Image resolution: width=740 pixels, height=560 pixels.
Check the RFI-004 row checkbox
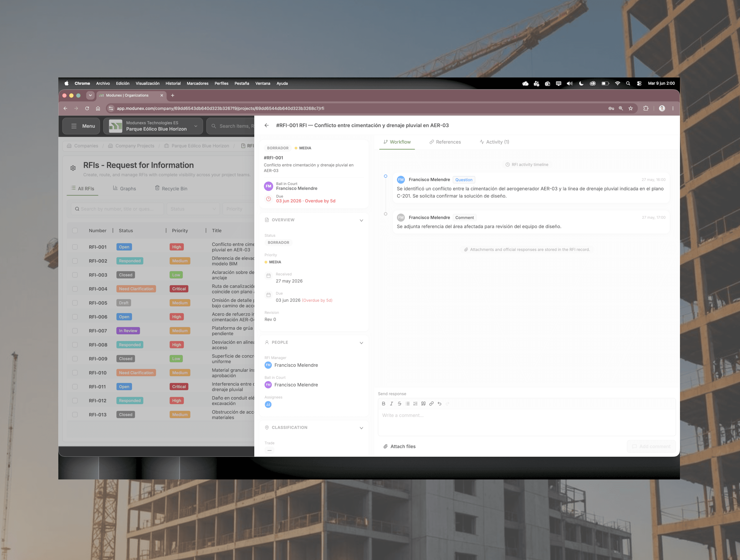coord(75,289)
